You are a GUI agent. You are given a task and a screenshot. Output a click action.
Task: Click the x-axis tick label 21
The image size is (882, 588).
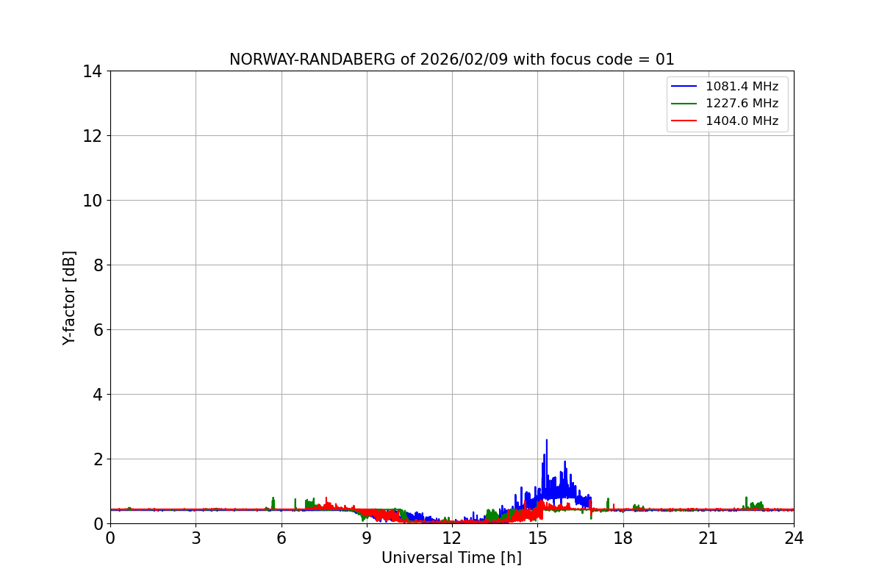tap(709, 538)
